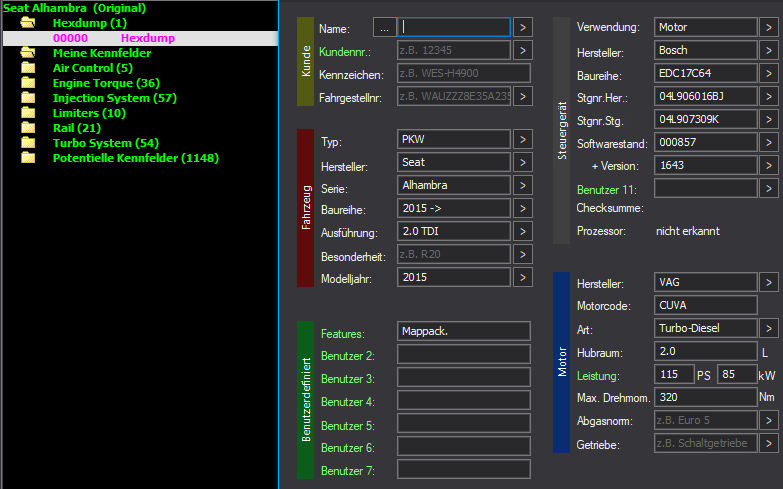783x489 pixels.
Task: Open the arrow next to Serie Alhambra
Action: click(x=523, y=185)
